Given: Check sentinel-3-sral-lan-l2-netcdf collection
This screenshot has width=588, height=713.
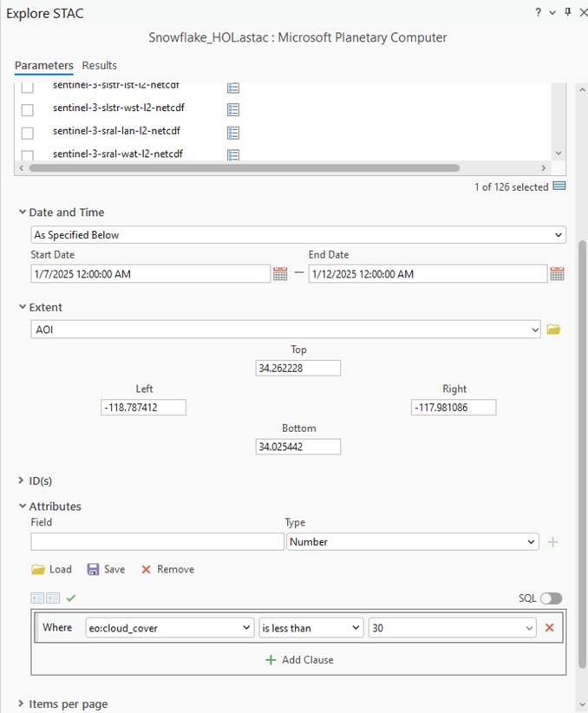Looking at the screenshot, I should point(27,133).
